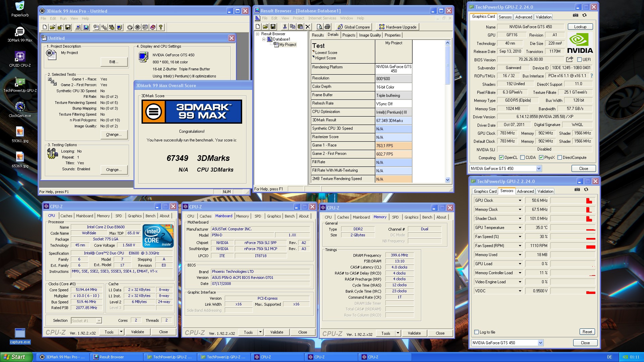The width and height of the screenshot is (644, 362).
Task: Click scroll down arrow in Result Browser details
Action: (447, 180)
